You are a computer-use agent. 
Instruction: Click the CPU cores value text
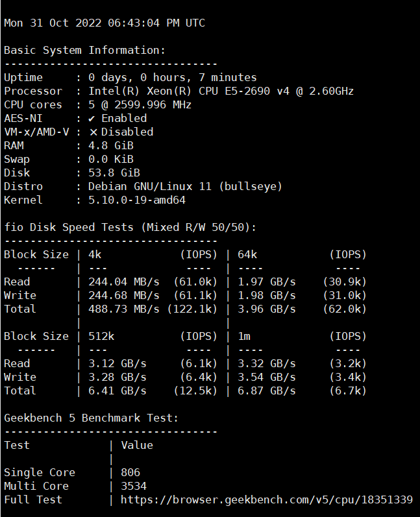pos(140,104)
